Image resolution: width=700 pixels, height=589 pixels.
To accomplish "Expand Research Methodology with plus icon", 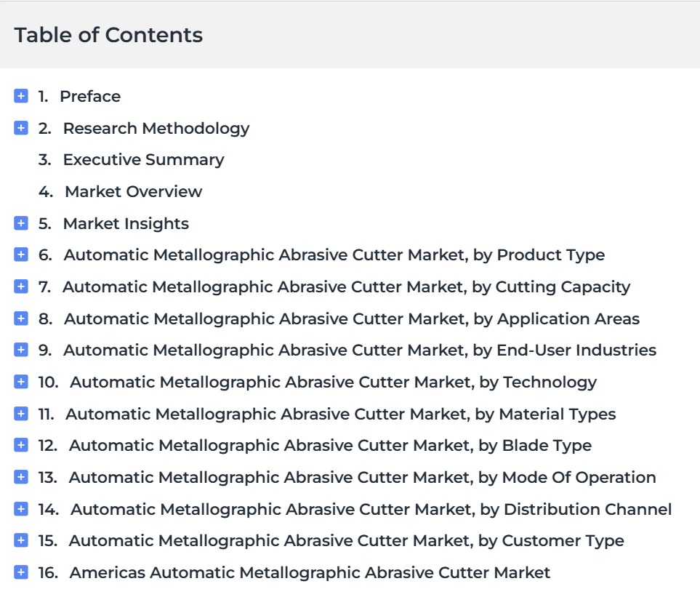I will pos(21,128).
